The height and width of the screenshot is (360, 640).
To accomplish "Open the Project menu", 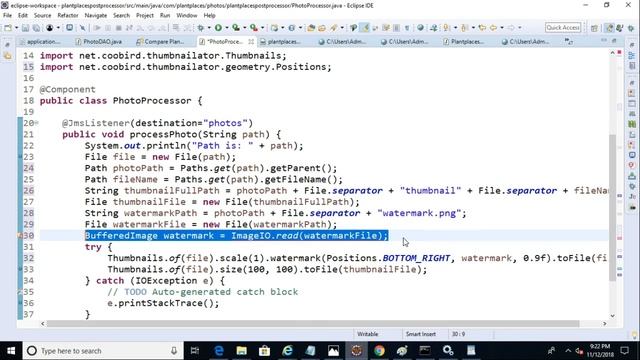I will [144, 16].
